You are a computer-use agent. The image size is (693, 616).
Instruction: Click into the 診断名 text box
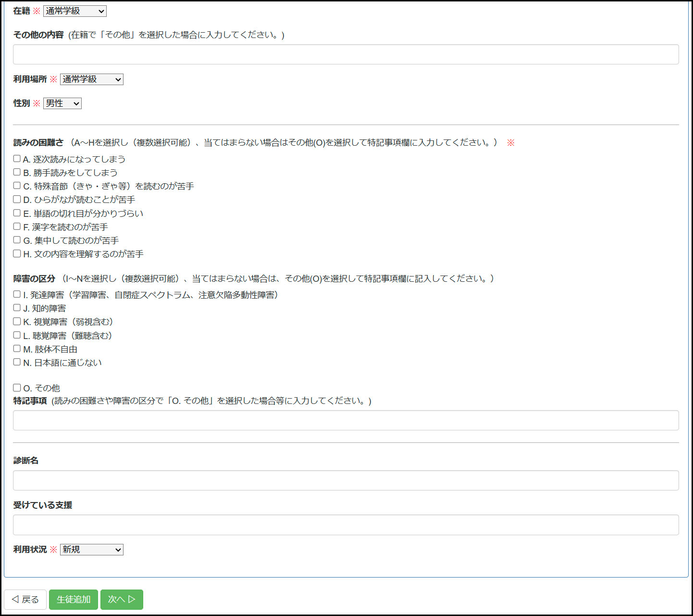346,480
